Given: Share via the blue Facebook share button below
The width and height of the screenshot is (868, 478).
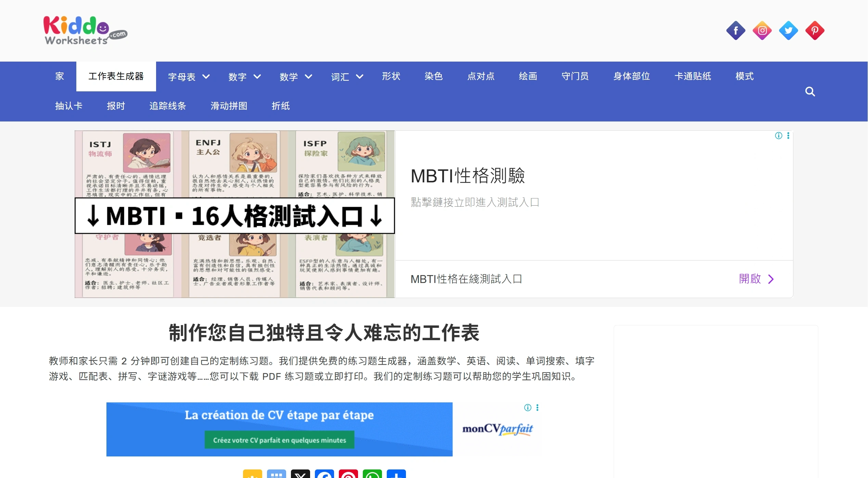Looking at the screenshot, I should point(324,474).
